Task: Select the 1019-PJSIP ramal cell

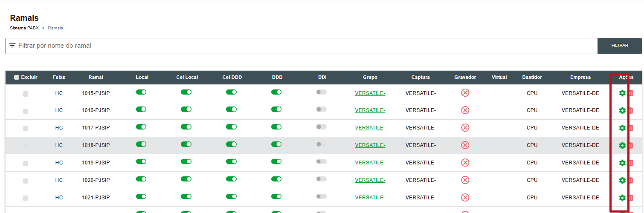Action: (96, 163)
